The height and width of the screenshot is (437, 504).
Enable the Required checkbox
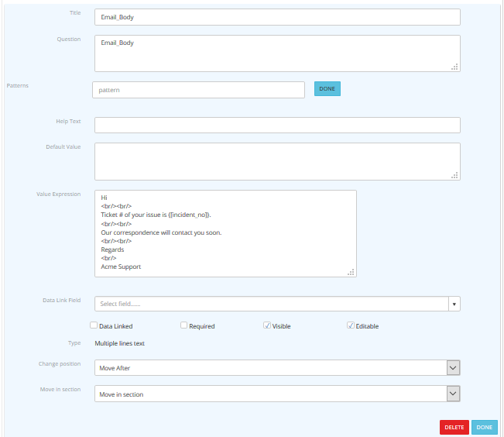click(x=183, y=325)
